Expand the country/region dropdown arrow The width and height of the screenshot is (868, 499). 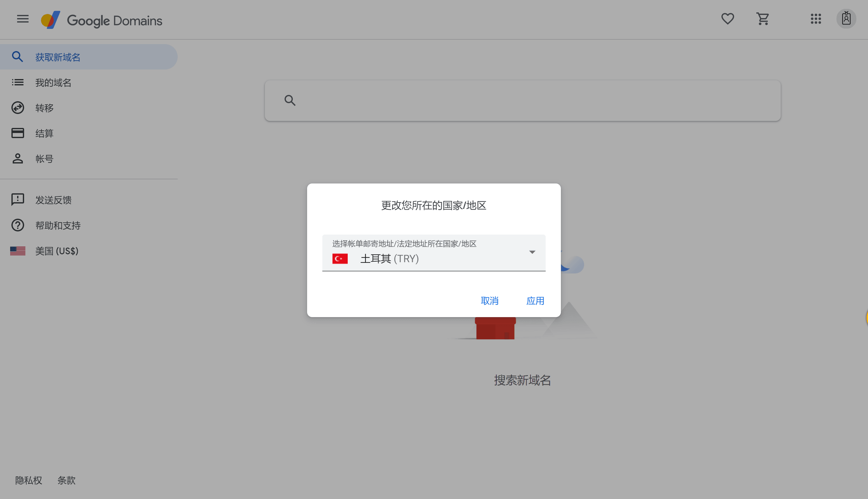pyautogui.click(x=532, y=252)
